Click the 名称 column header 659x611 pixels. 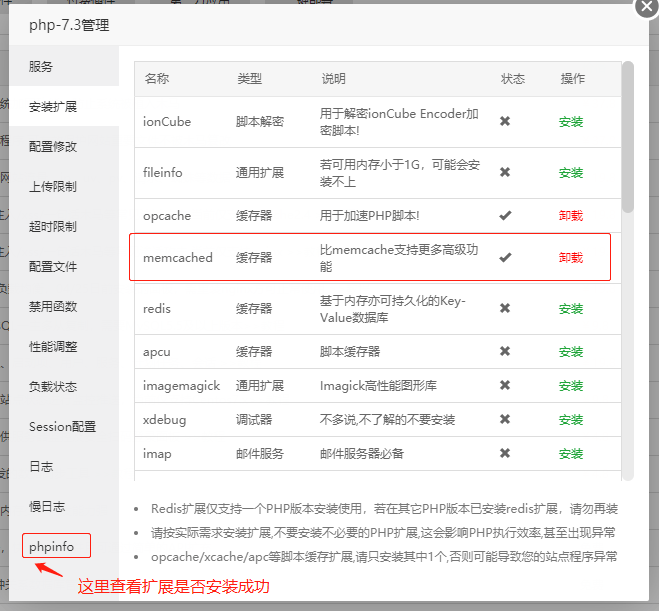tap(157, 79)
